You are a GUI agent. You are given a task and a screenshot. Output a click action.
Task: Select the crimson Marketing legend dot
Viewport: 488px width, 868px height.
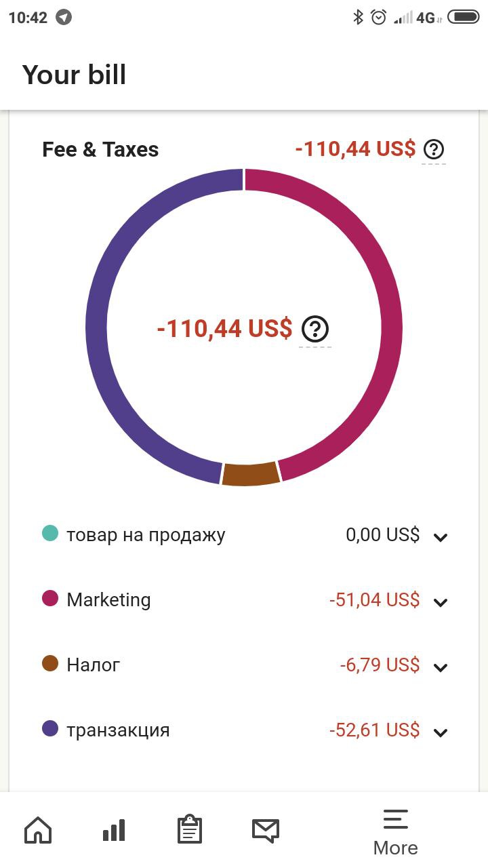coord(50,598)
